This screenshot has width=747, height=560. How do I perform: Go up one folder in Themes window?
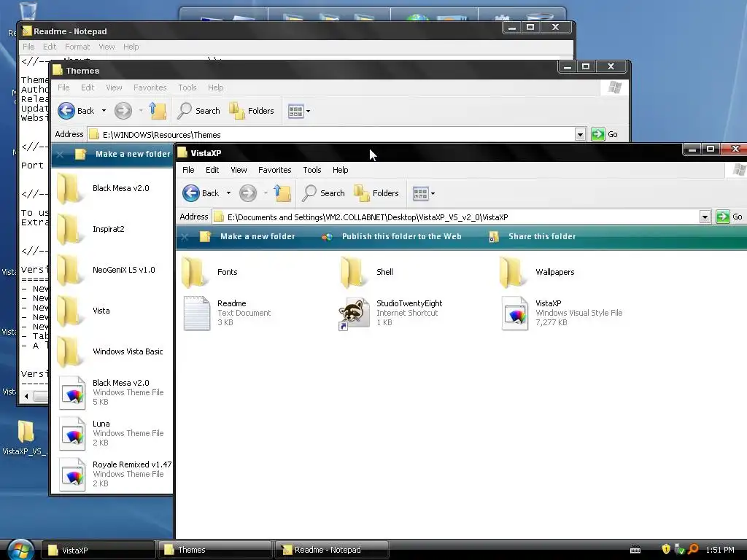click(158, 111)
